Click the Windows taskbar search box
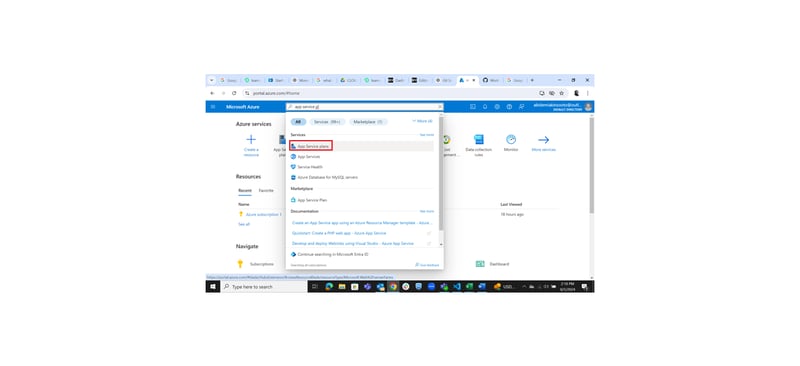Image resolution: width=800 pixels, height=366 pixels. coord(264,286)
